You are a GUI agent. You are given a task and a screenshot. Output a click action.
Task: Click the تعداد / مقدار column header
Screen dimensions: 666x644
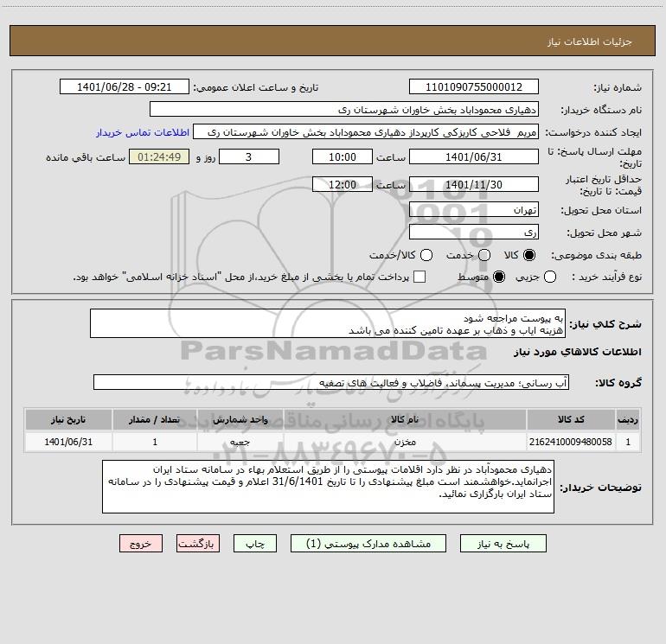(x=155, y=420)
